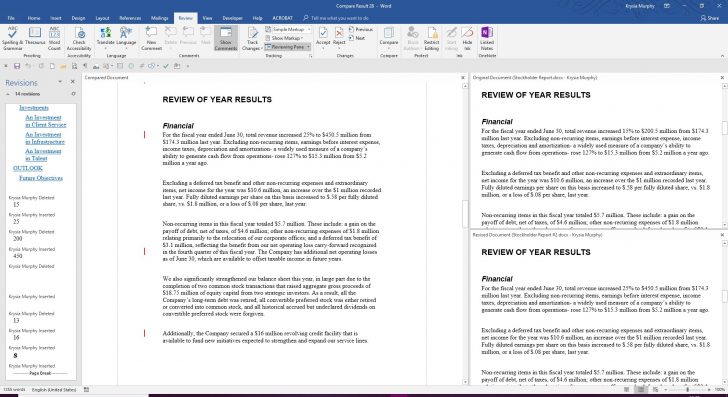Expand the Show Markup menu
The width and height of the screenshot is (728, 397).
click(285, 38)
